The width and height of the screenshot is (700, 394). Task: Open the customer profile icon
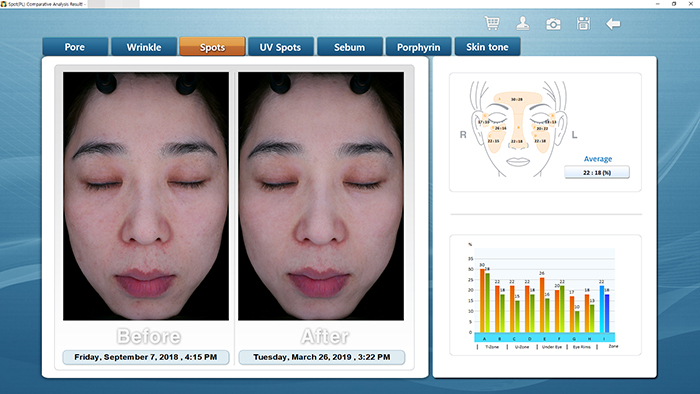point(523,23)
